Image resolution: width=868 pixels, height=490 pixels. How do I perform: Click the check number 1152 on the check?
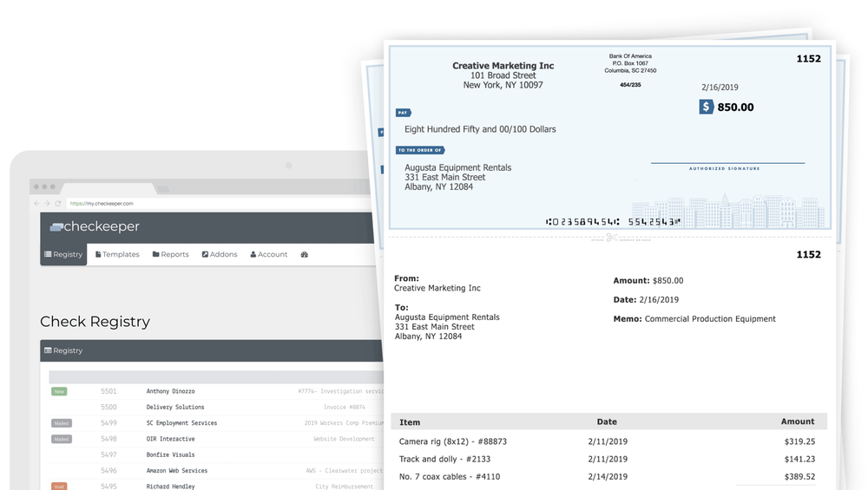point(809,59)
